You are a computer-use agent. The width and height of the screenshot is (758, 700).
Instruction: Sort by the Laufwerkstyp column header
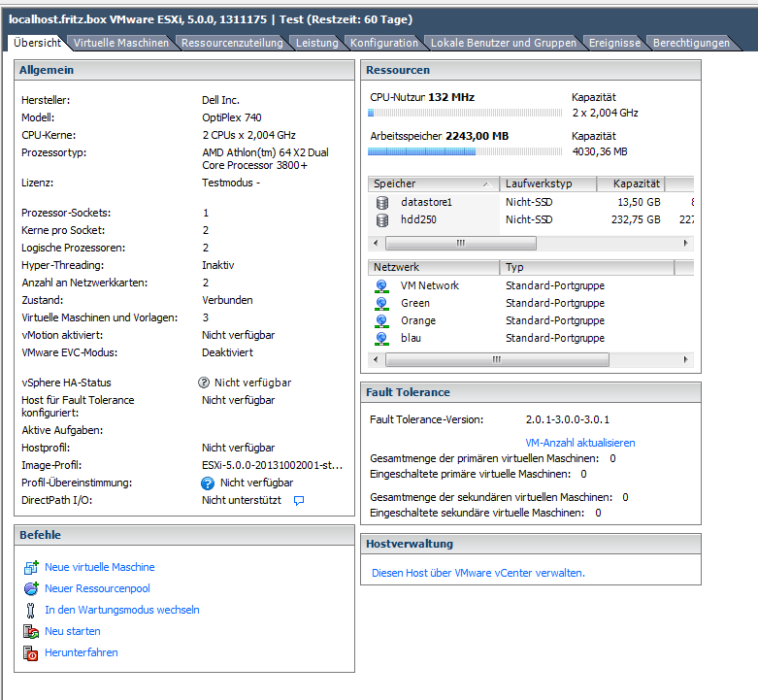coord(547,183)
